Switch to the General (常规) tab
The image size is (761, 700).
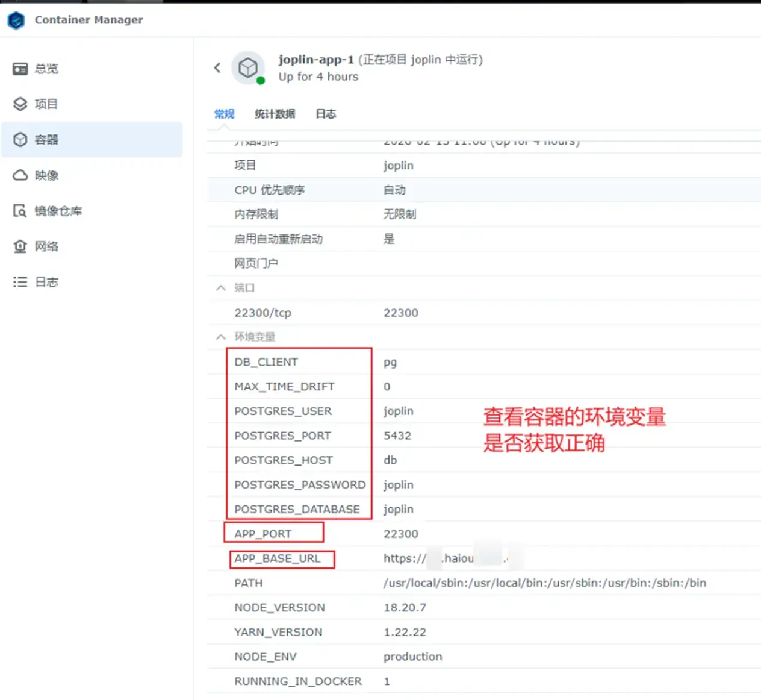pos(224,114)
